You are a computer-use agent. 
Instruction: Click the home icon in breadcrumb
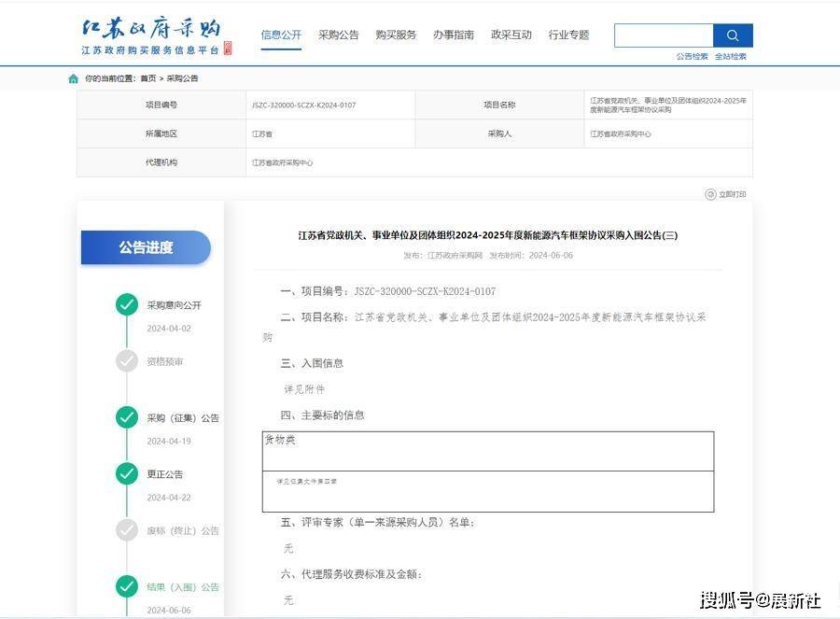pos(74,78)
